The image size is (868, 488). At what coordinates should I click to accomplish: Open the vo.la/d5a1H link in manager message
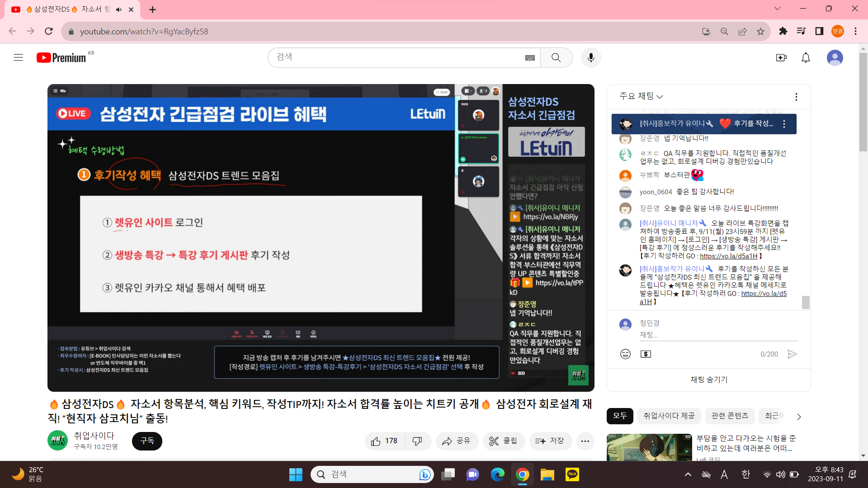[x=729, y=256]
